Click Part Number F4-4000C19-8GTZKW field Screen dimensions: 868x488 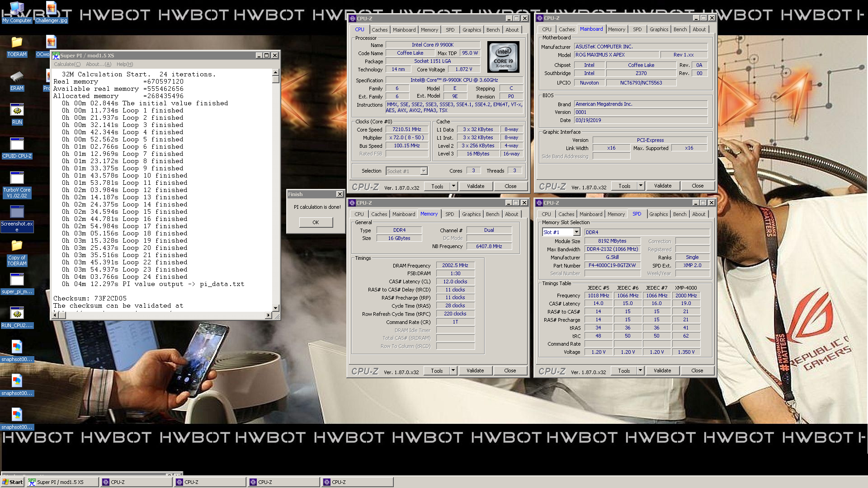pos(612,265)
